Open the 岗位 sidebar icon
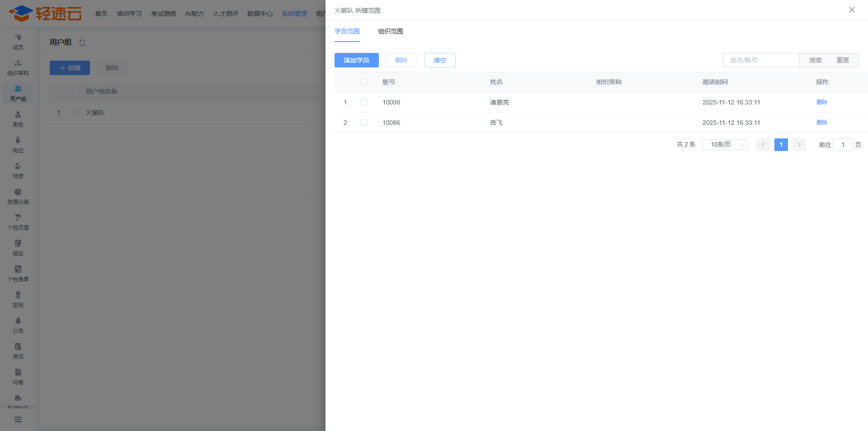Image resolution: width=868 pixels, height=431 pixels. (x=18, y=141)
